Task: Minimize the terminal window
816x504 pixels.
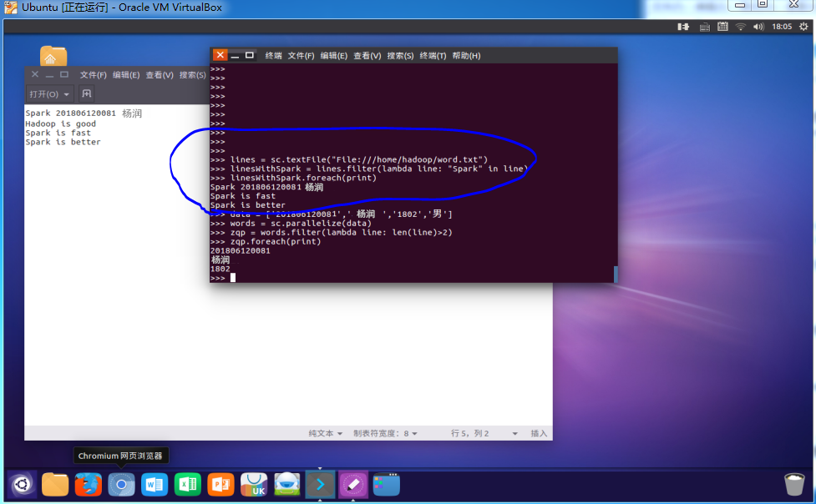Action: click(x=235, y=56)
